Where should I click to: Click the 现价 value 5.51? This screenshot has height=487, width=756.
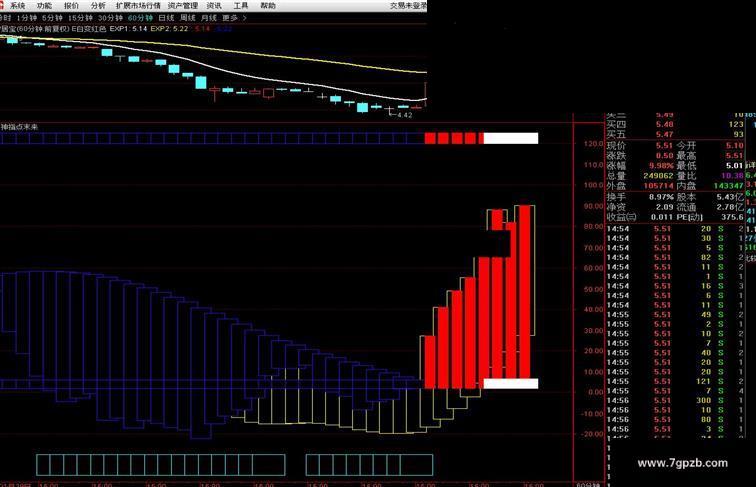coord(664,145)
